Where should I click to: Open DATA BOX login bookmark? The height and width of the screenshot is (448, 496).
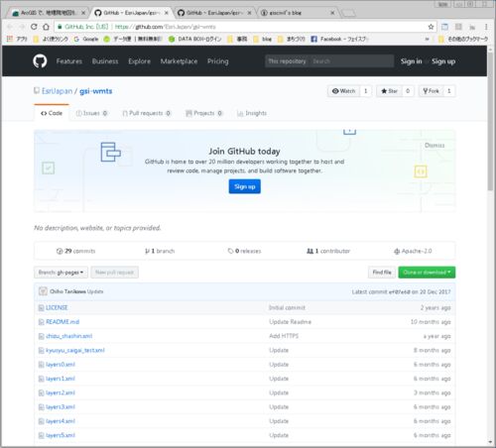(195, 39)
